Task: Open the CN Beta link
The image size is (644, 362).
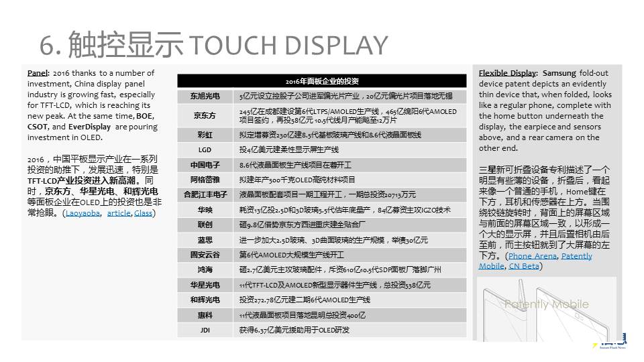Action: pyautogui.click(x=524, y=266)
